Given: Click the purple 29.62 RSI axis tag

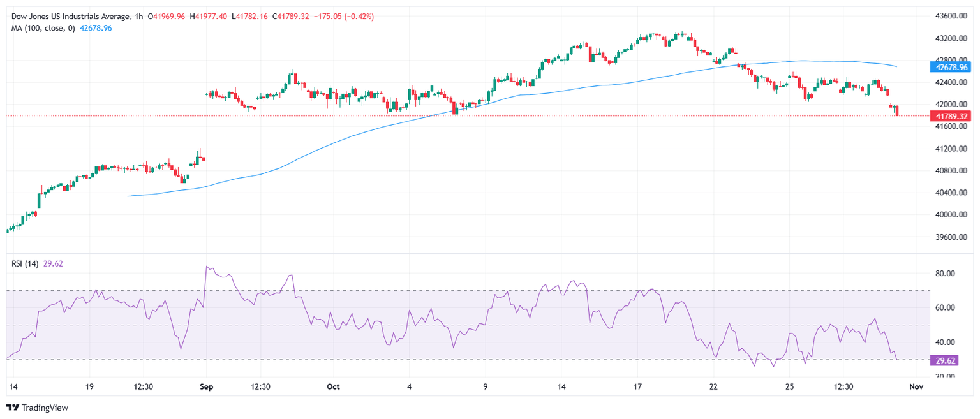Looking at the screenshot, I should (x=946, y=360).
